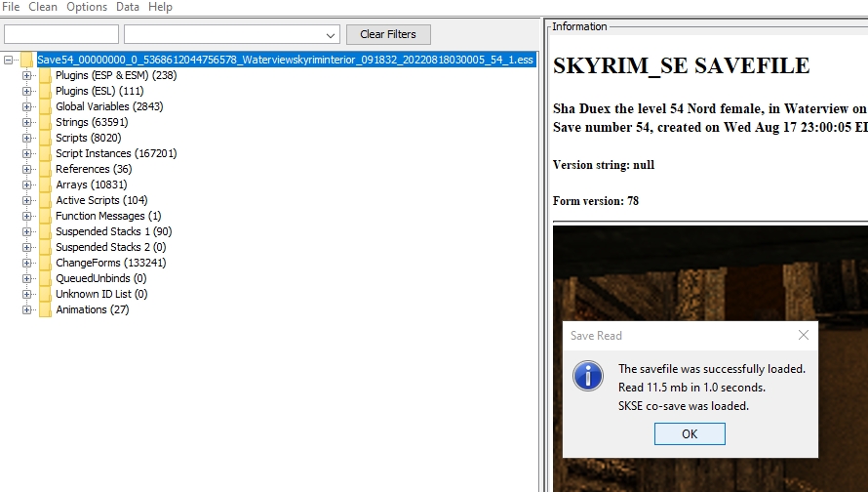Click folder icon for Unknown ID List
This screenshot has width=868, height=492.
click(46, 294)
